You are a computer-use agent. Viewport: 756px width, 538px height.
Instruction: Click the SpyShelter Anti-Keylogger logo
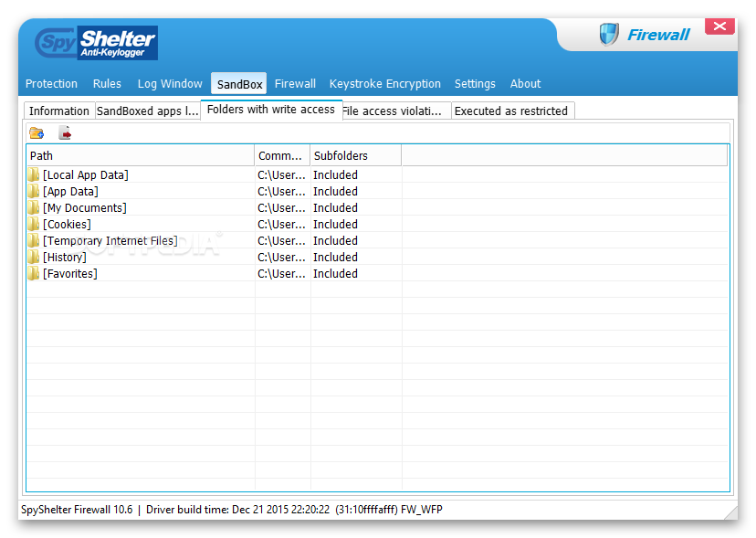97,43
